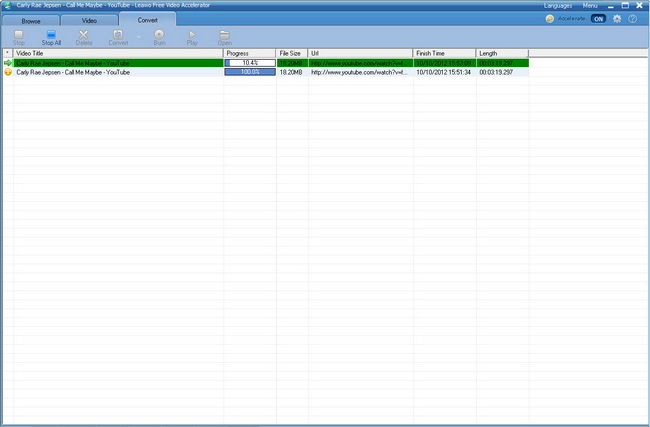
Task: Click the 18.20MB size in the completed row
Action: pyautogui.click(x=291, y=72)
